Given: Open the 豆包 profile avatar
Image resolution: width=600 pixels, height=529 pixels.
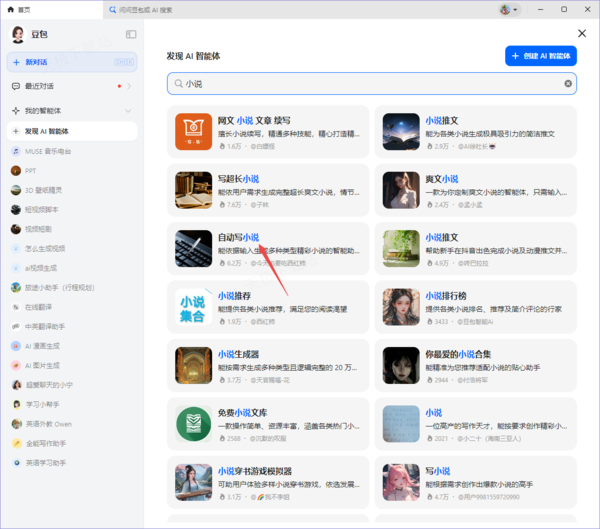Looking at the screenshot, I should 18,35.
